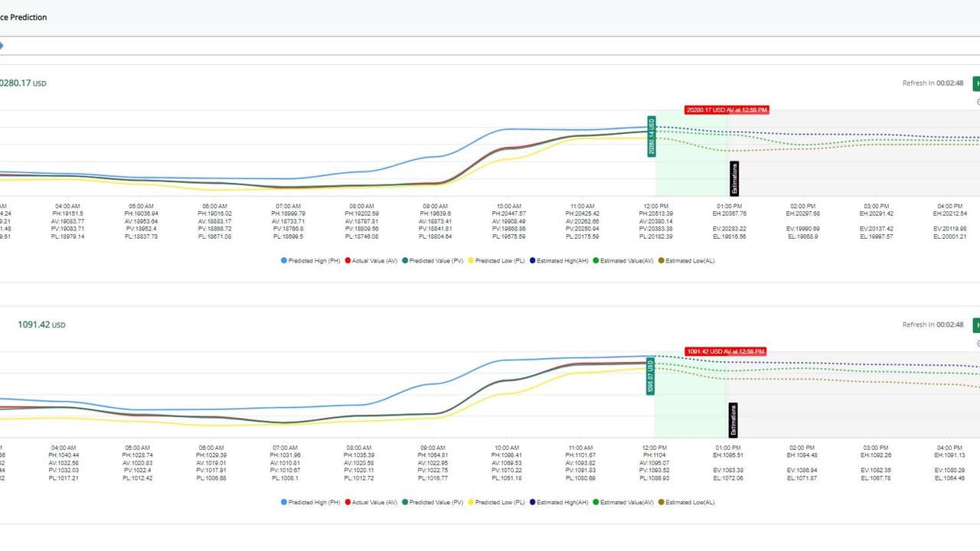
Task: Toggle Predicted Value (PV) series in 1091.42 USD chart legend
Action: [x=433, y=503]
